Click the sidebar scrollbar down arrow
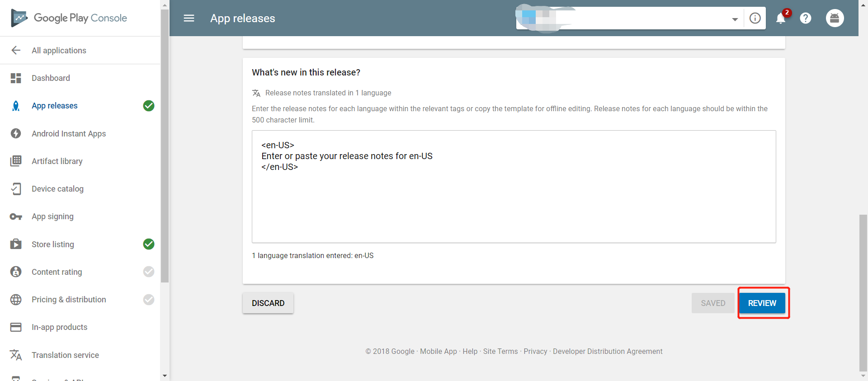 pos(165,376)
